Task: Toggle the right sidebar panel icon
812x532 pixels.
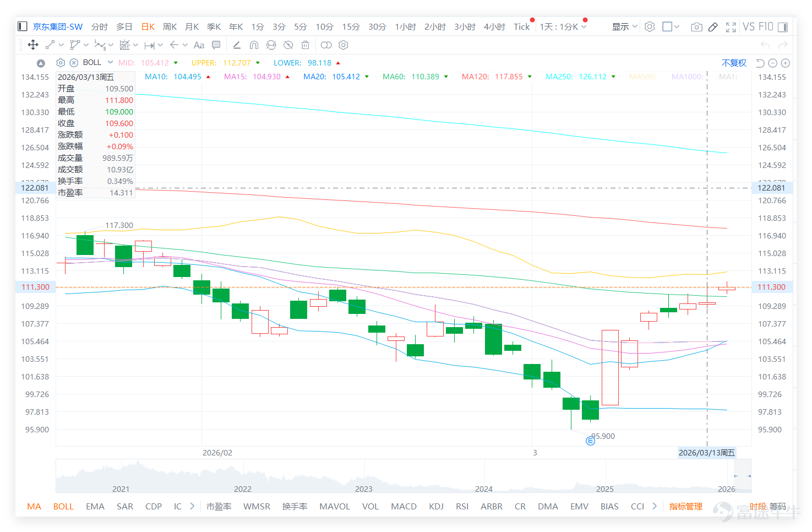Action: (783, 26)
